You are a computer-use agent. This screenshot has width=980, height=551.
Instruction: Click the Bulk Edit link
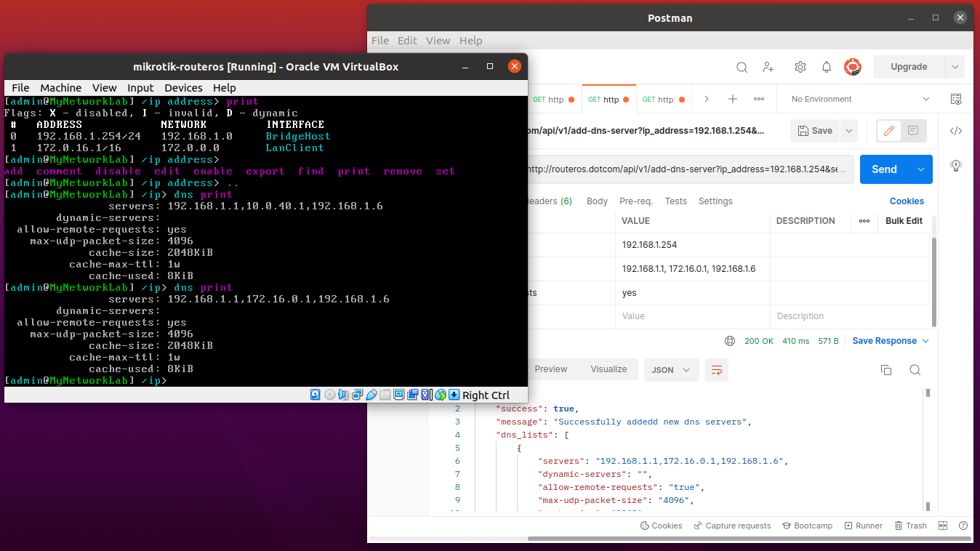click(904, 221)
